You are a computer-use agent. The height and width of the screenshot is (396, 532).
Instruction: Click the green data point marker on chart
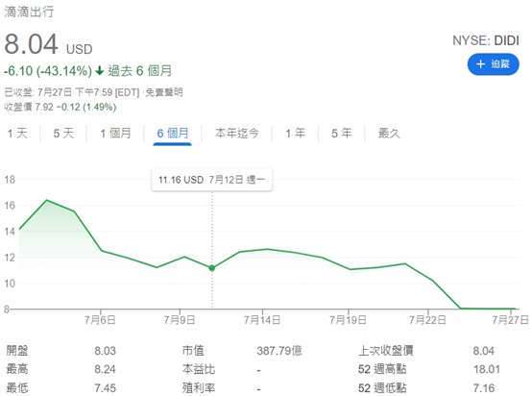[212, 268]
